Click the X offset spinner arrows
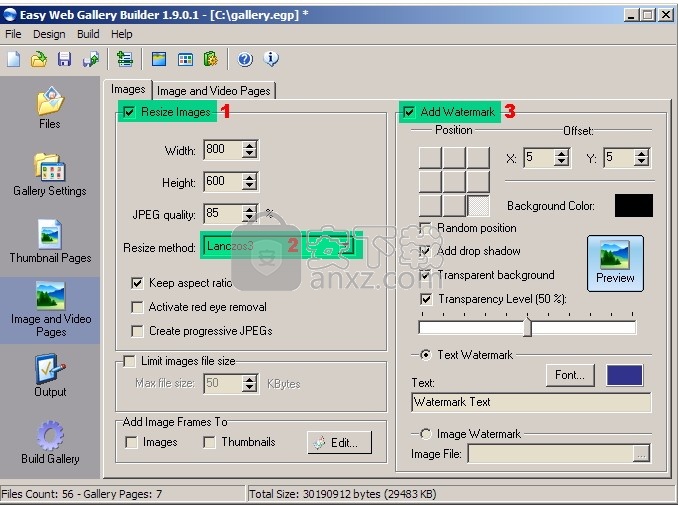The height and width of the screenshot is (506, 678). [561, 157]
